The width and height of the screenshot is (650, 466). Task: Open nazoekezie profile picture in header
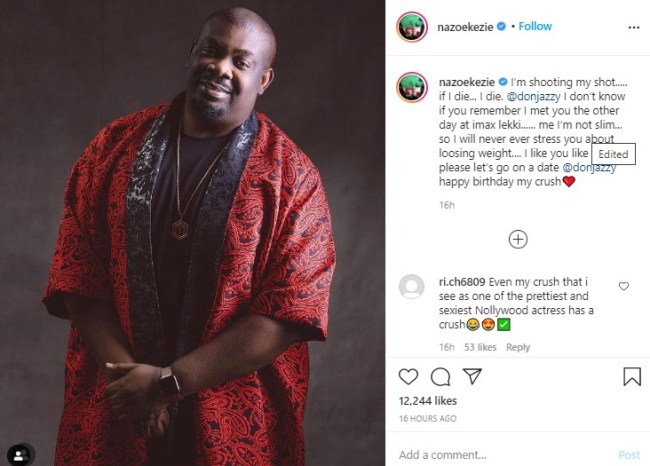click(411, 27)
